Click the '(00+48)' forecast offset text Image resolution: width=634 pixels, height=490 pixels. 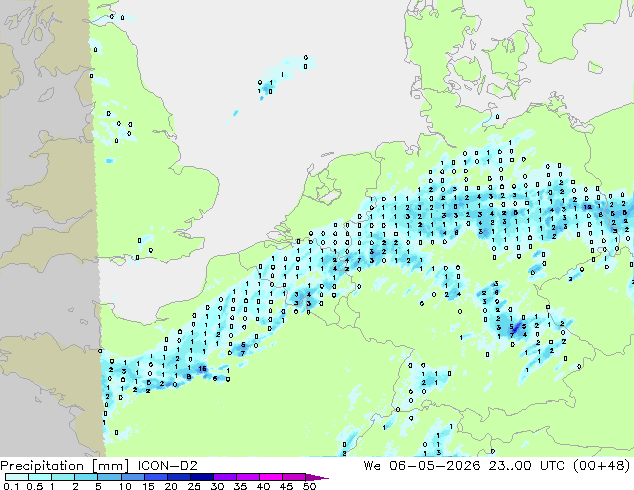click(x=602, y=466)
